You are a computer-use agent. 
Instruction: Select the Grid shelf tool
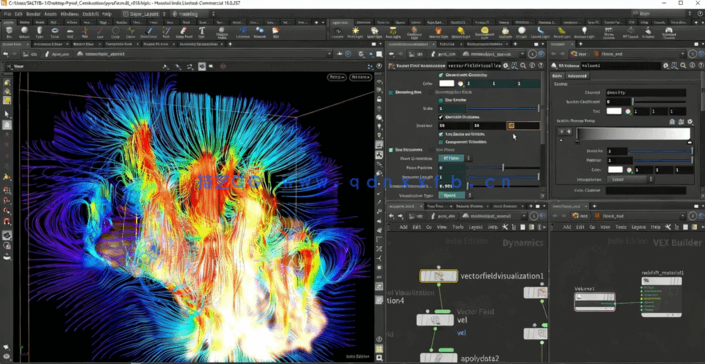(70, 32)
